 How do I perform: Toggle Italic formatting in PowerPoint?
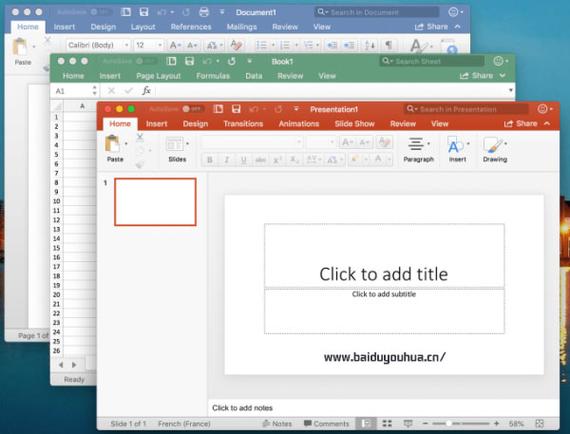click(x=226, y=160)
